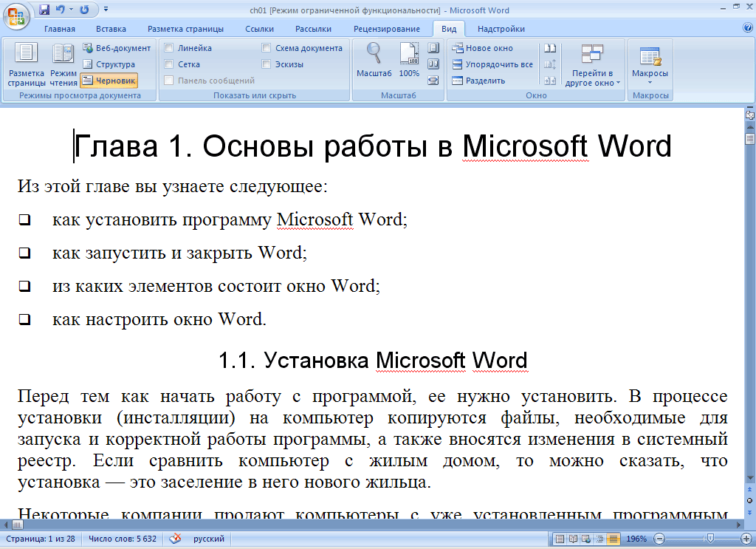Open a Новое окно for the document
Image resolution: width=756 pixels, height=549 pixels.
pos(482,48)
